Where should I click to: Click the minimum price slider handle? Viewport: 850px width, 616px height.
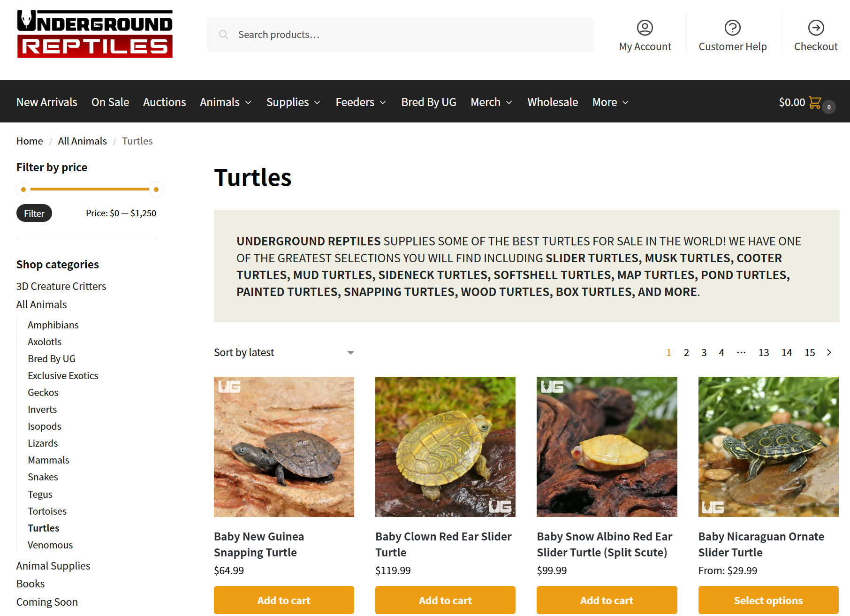tap(23, 190)
